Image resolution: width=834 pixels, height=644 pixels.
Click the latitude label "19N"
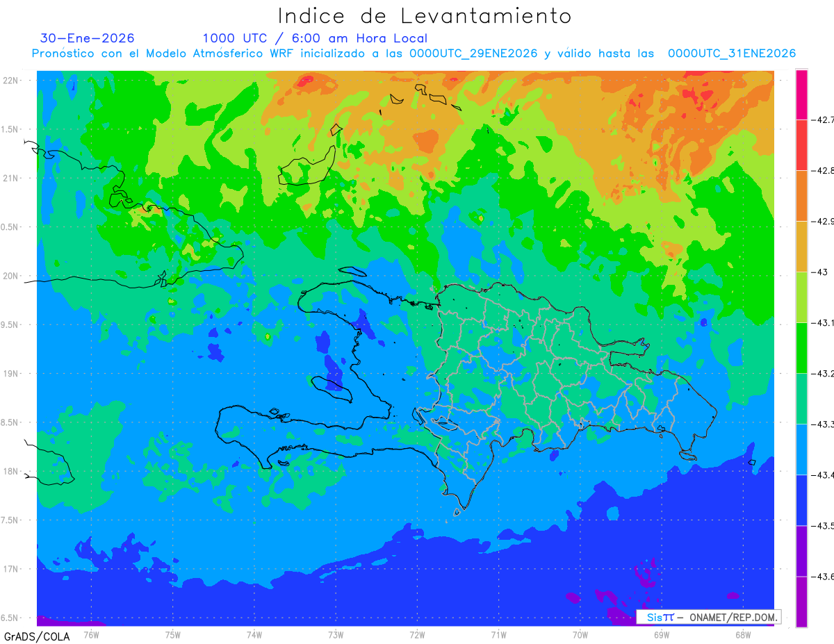click(12, 374)
